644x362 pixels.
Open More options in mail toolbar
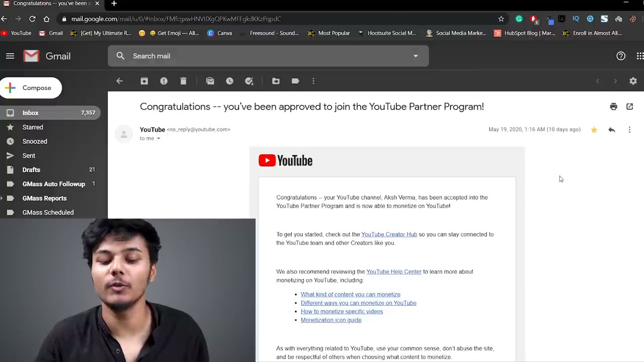tap(313, 81)
